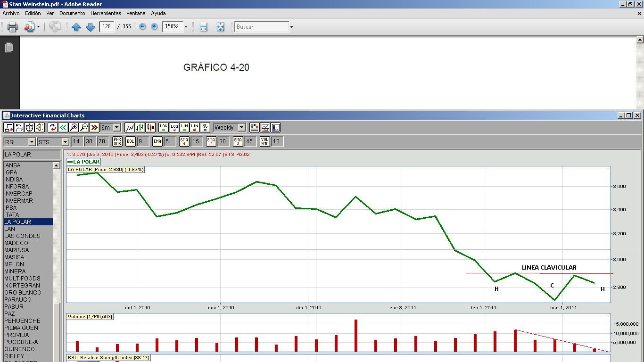Select LAN in the stock list
This screenshot has height=362, width=644.
[x=10, y=229]
